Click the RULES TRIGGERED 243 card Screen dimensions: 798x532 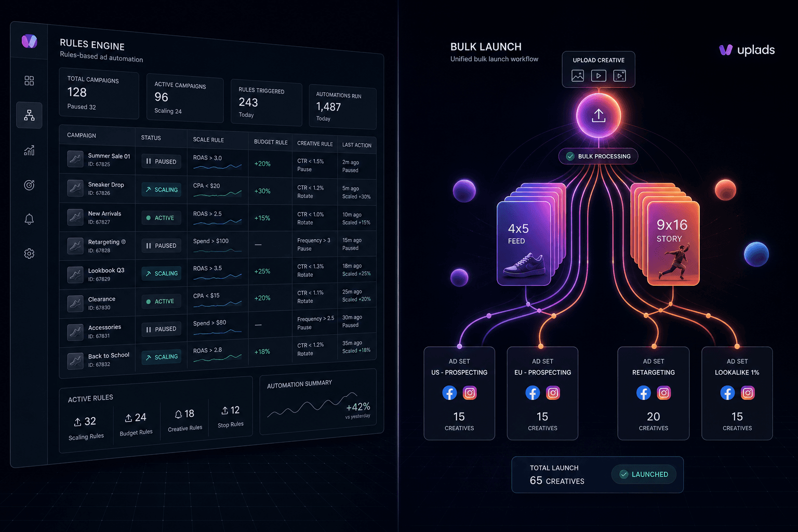point(266,102)
